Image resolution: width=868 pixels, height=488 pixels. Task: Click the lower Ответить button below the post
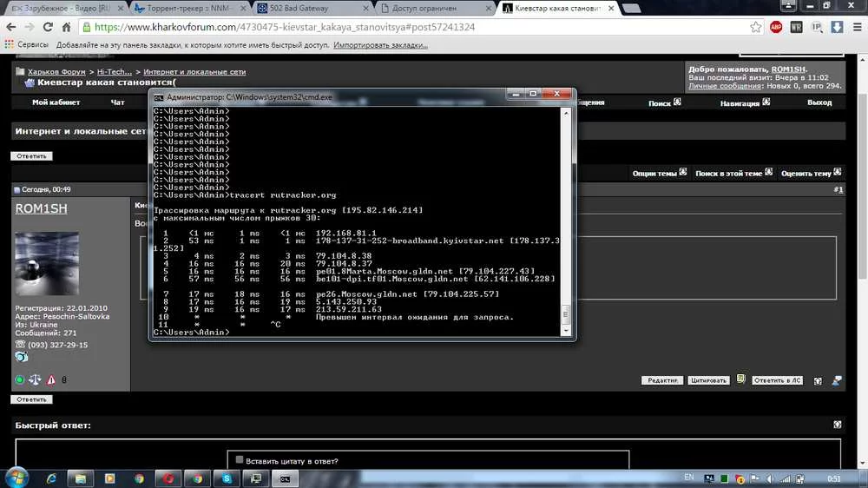(31, 399)
